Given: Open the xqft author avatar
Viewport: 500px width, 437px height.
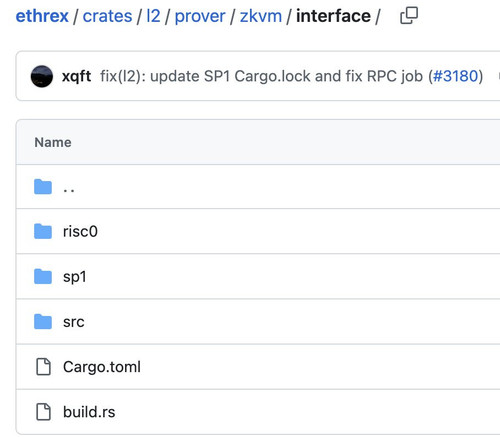Looking at the screenshot, I should click(42, 76).
